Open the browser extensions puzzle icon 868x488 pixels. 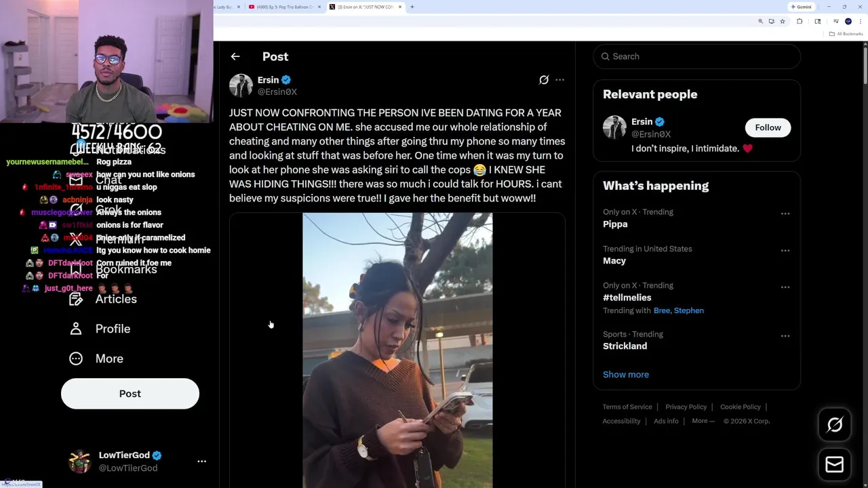pyautogui.click(x=800, y=22)
